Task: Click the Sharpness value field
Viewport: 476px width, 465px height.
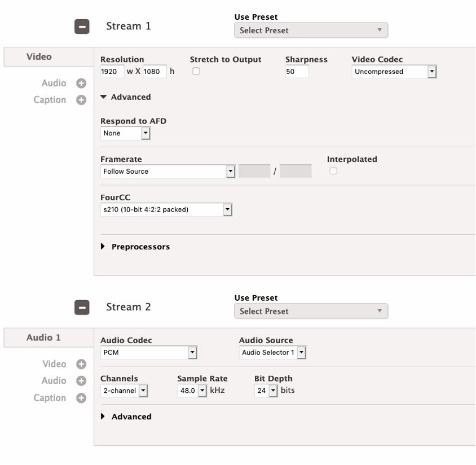Action: coord(296,72)
